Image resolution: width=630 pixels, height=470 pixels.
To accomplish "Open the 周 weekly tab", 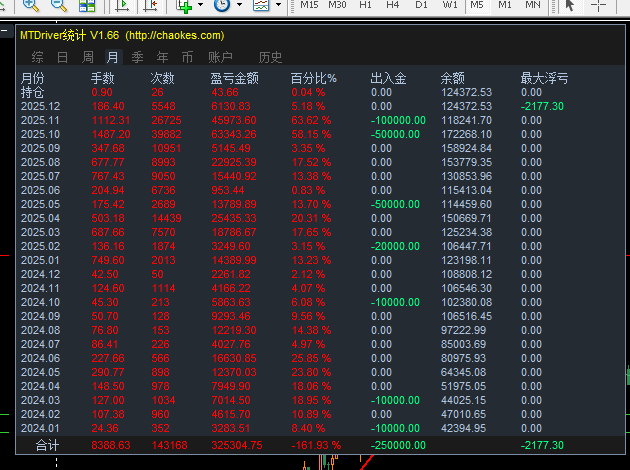I will pos(88,57).
